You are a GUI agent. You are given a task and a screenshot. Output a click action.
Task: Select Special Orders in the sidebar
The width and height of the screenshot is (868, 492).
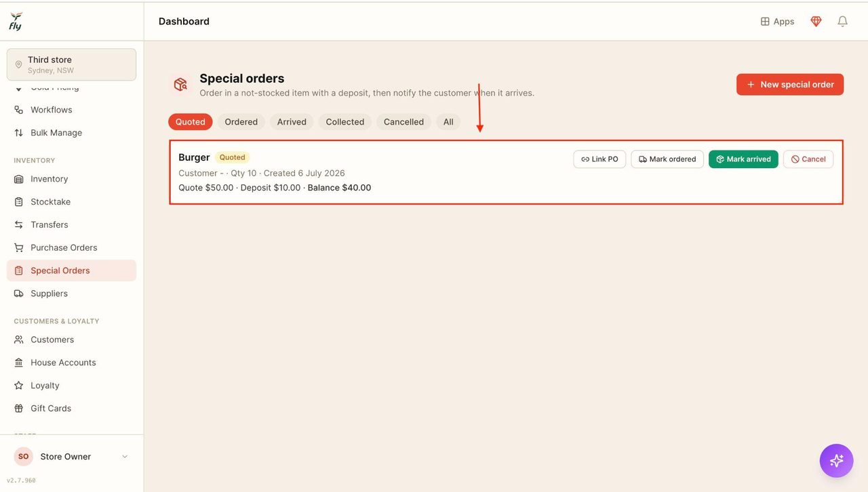[x=71, y=270]
